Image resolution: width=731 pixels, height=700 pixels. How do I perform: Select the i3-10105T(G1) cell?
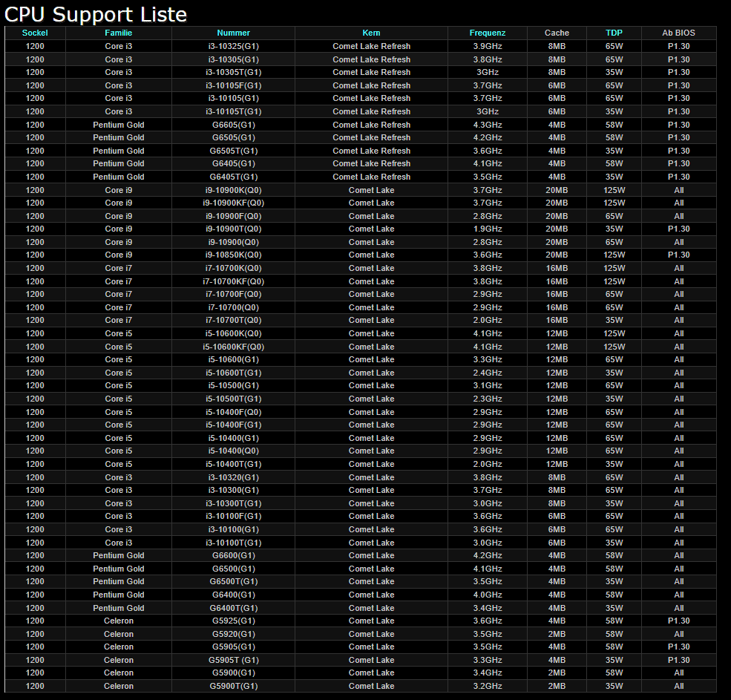point(233,111)
